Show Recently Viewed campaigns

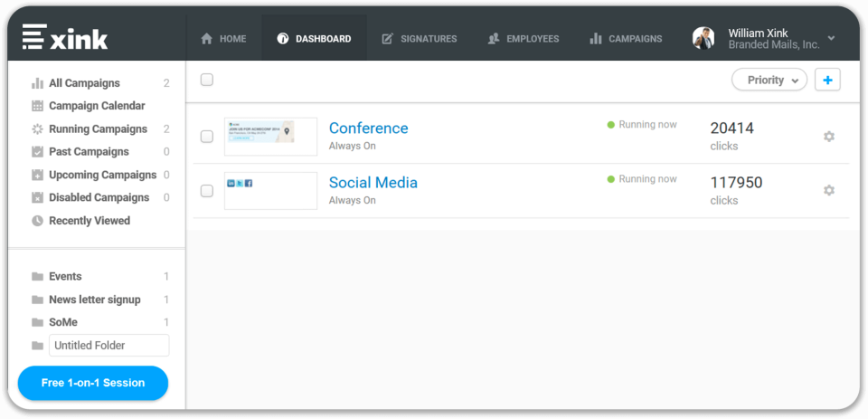pyautogui.click(x=89, y=221)
